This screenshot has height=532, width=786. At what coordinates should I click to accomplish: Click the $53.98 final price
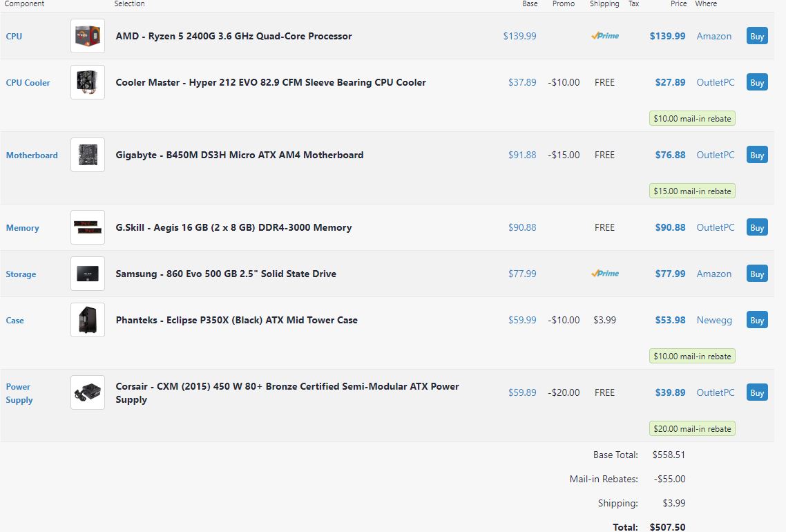(670, 320)
